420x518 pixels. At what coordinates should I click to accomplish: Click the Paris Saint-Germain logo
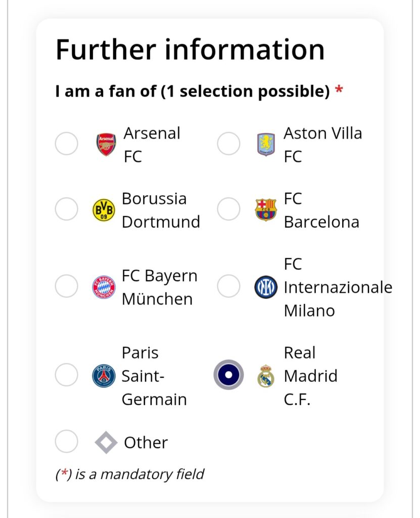coord(104,376)
